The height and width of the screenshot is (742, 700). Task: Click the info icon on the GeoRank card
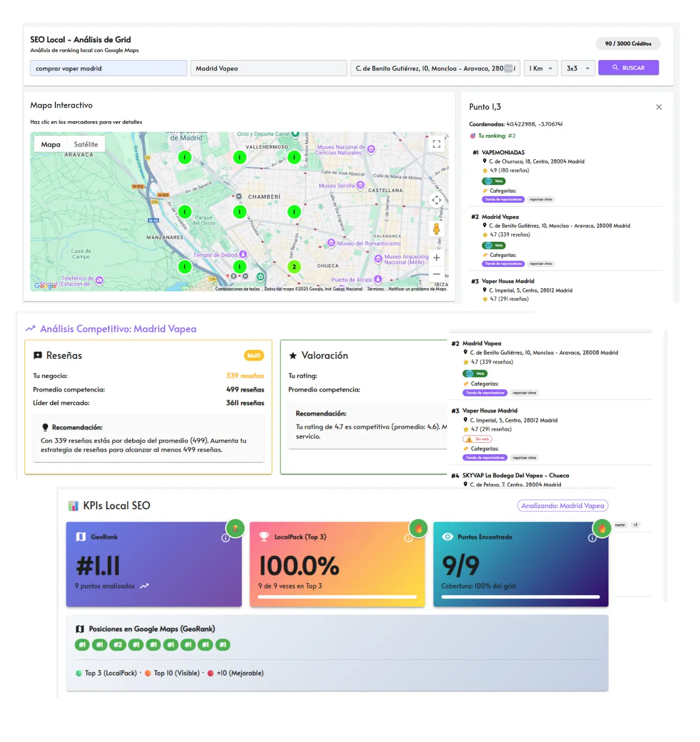[226, 538]
